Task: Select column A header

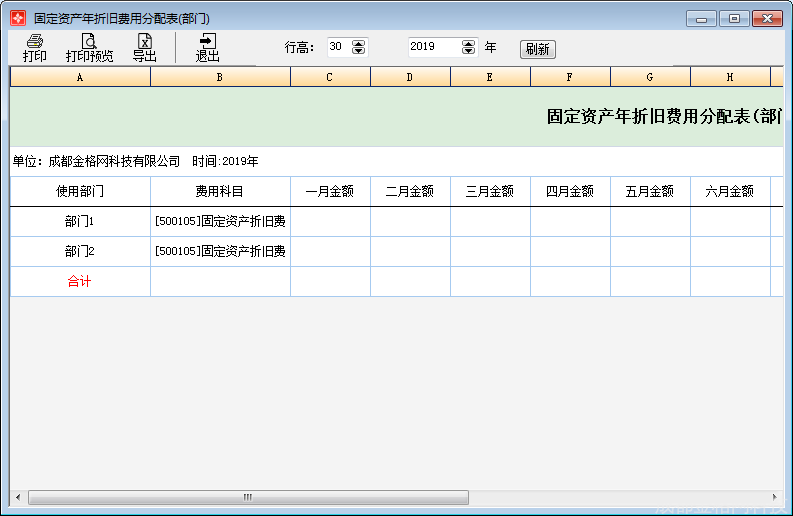Action: [80, 77]
